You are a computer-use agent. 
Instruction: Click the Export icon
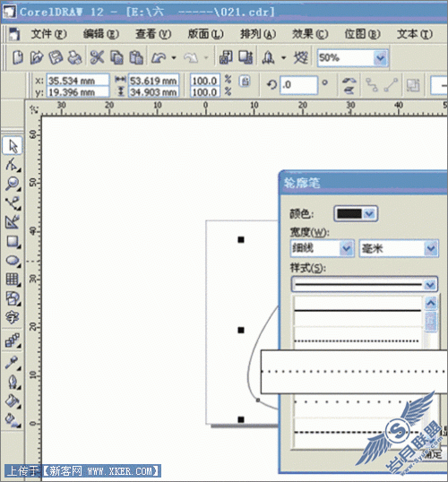coord(246,57)
